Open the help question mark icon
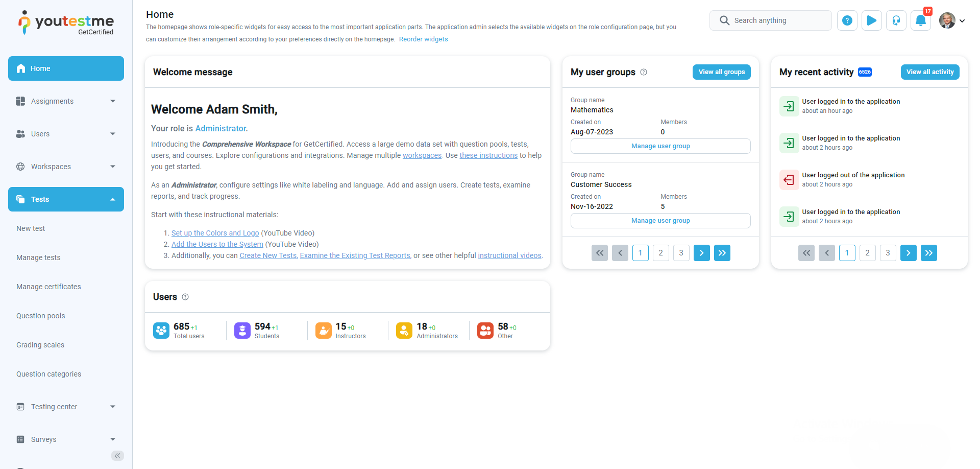This screenshot has width=980, height=469. [x=847, y=20]
